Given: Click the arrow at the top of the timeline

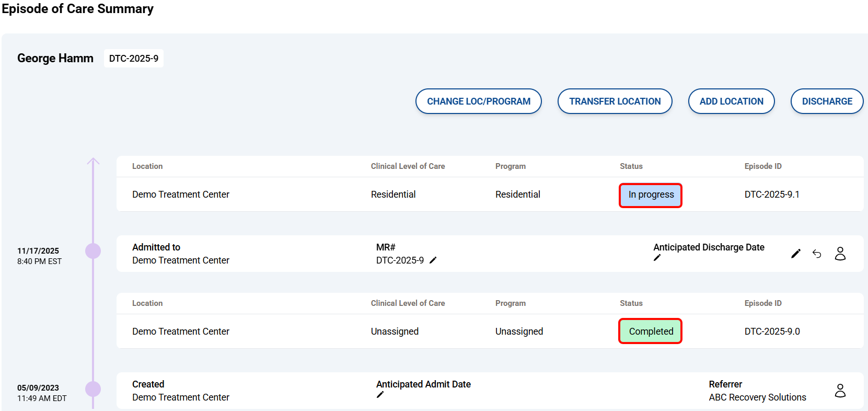Looking at the screenshot, I should 93,162.
